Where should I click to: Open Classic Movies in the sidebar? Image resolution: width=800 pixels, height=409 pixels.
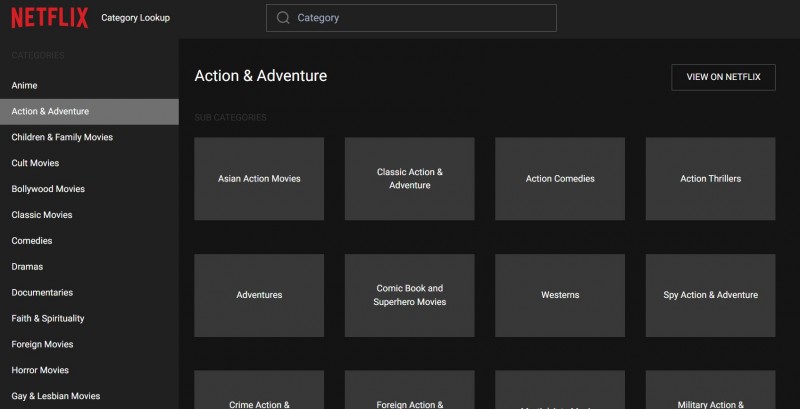click(42, 215)
